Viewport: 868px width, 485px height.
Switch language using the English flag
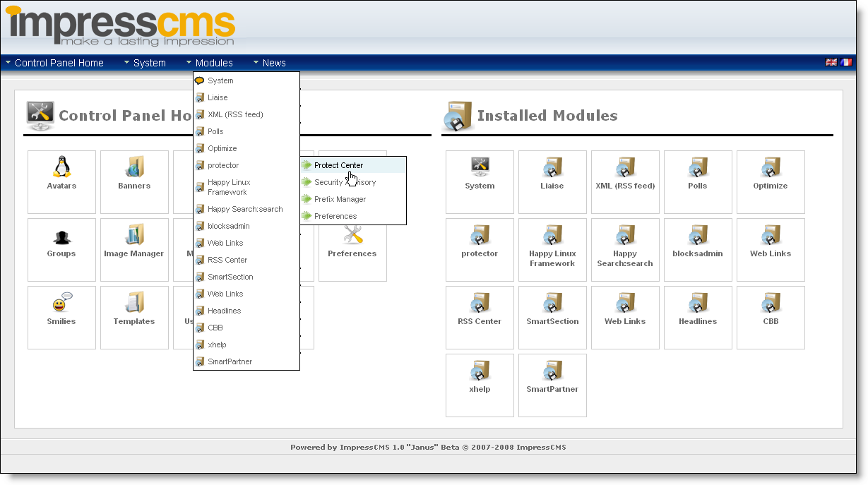click(x=831, y=62)
